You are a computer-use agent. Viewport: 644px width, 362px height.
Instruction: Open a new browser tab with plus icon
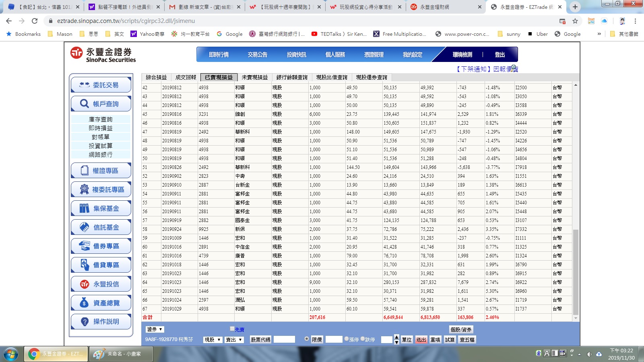click(575, 7)
